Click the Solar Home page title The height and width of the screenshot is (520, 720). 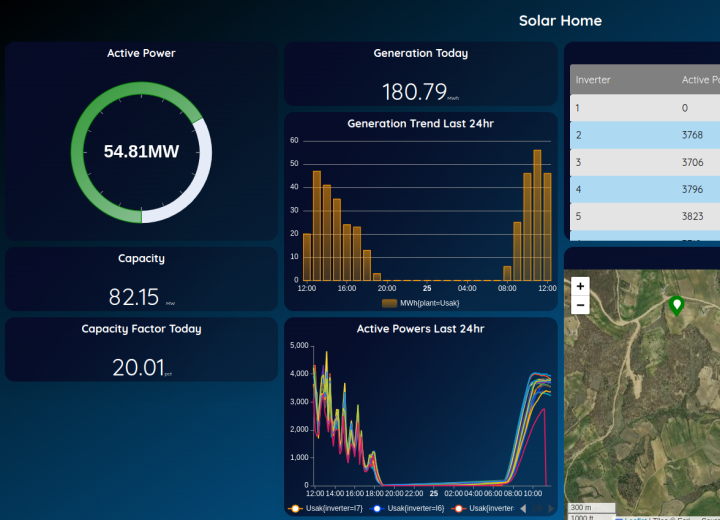tap(560, 21)
